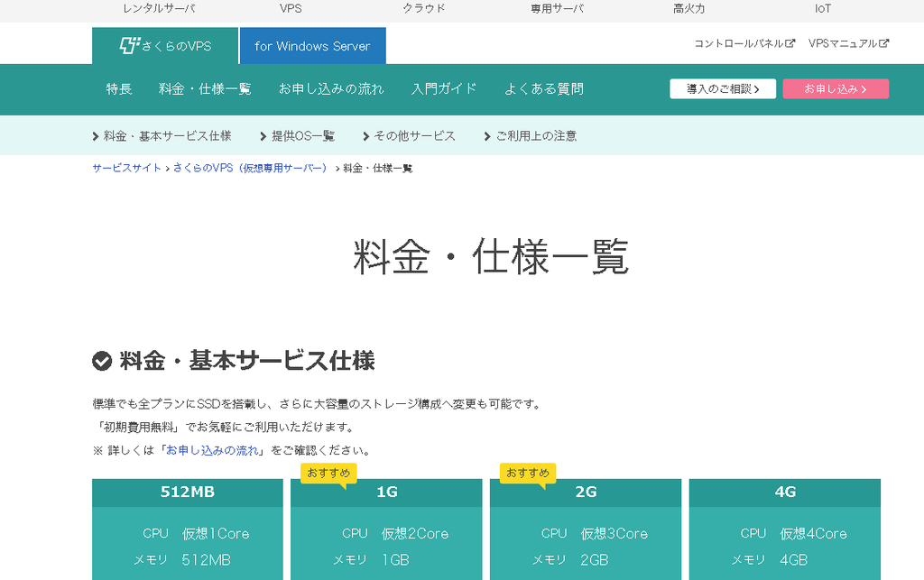
Task: Click 仮想4Core text in 4G plan
Action: click(813, 533)
